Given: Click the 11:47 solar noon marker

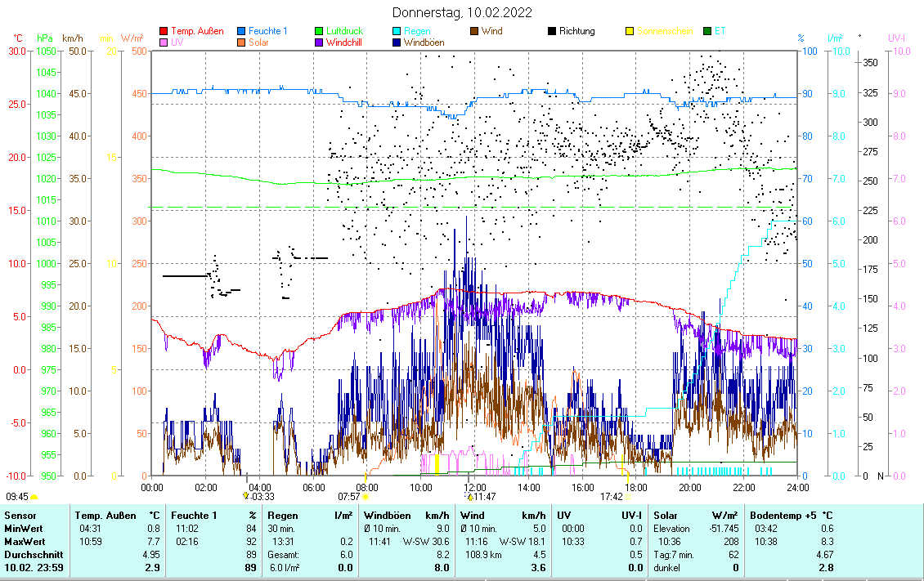Looking at the screenshot, I should pos(470,496).
